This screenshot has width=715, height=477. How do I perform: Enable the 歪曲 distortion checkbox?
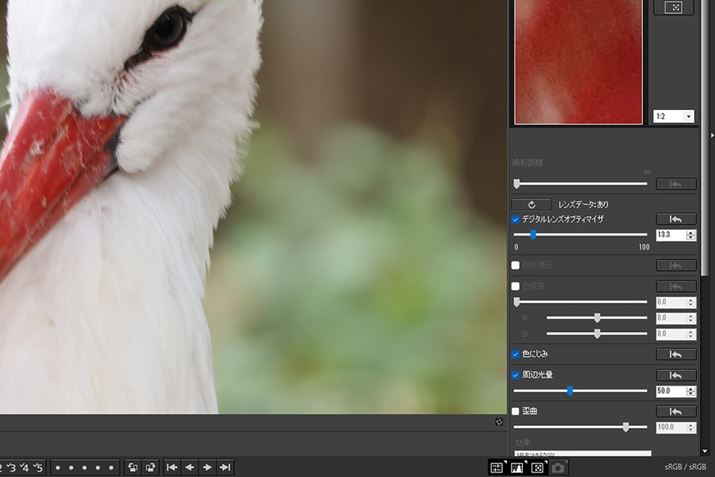pyautogui.click(x=516, y=412)
